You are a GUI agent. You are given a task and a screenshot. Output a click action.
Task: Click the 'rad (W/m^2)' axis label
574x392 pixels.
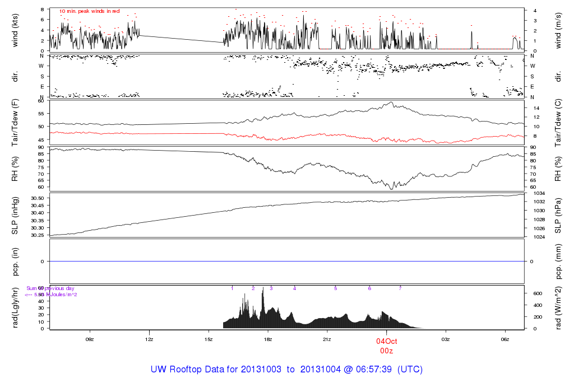[x=558, y=308]
